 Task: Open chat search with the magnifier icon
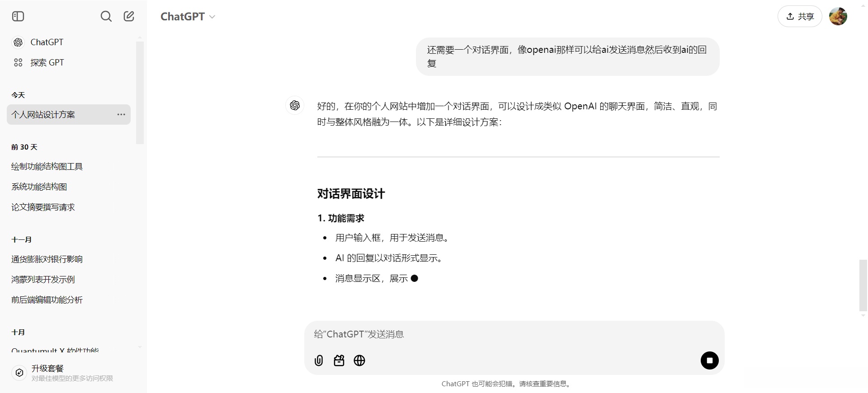106,17
